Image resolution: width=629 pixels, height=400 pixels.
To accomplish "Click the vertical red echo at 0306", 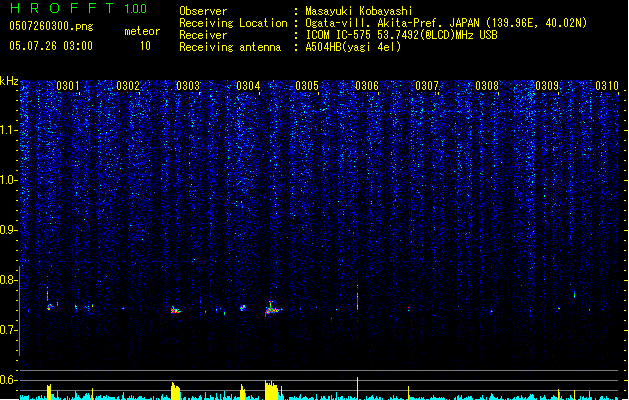I will (x=357, y=298).
